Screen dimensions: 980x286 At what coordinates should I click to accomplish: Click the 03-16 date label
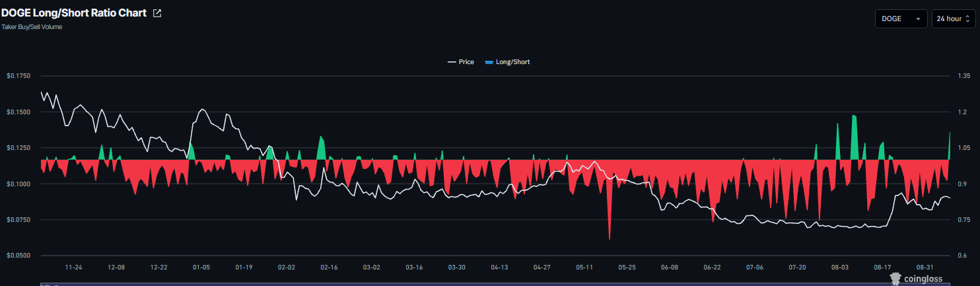tap(414, 268)
